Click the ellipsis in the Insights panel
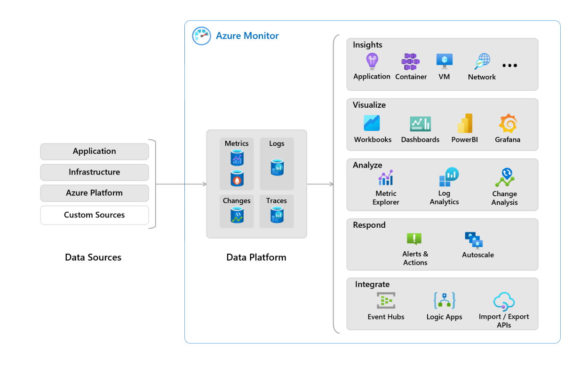 tap(510, 66)
